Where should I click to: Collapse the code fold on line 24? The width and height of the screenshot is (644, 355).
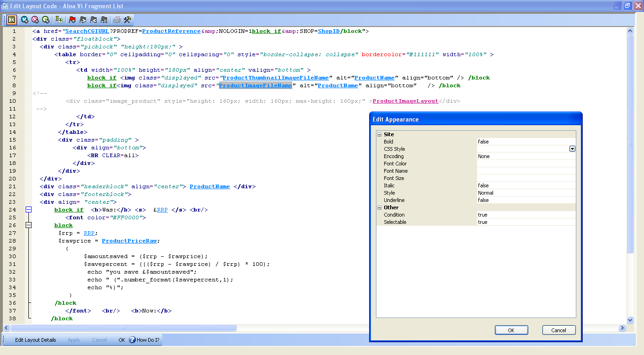[29, 210]
